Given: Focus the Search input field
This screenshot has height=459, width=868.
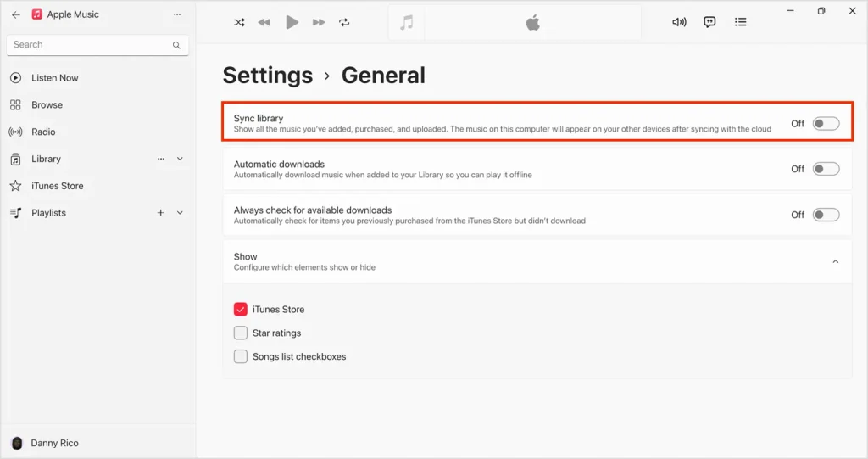Looking at the screenshot, I should [97, 45].
